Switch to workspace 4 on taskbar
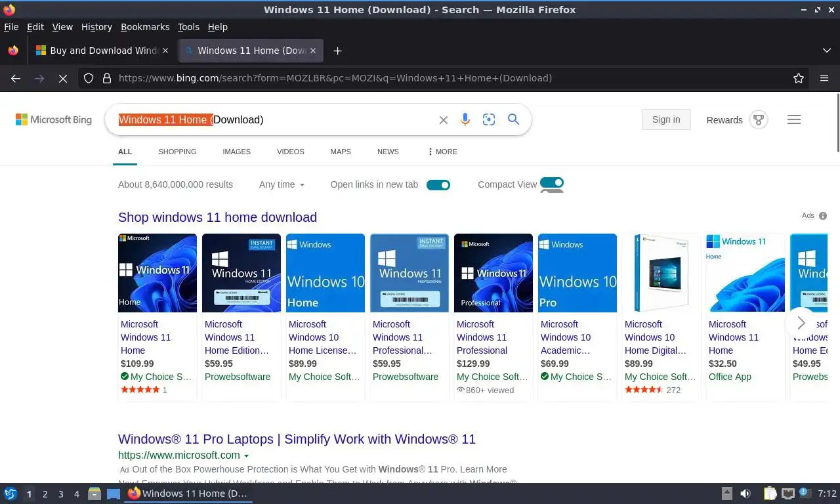 tap(77, 494)
